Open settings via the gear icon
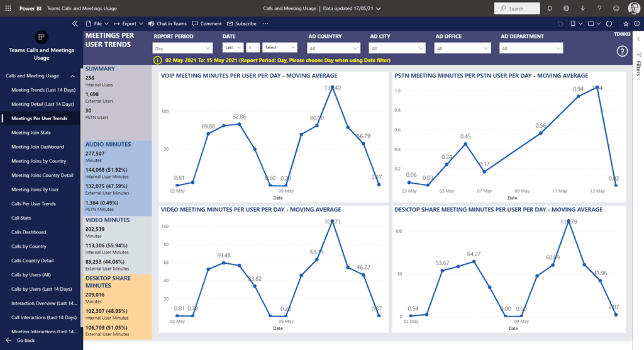 click(566, 9)
